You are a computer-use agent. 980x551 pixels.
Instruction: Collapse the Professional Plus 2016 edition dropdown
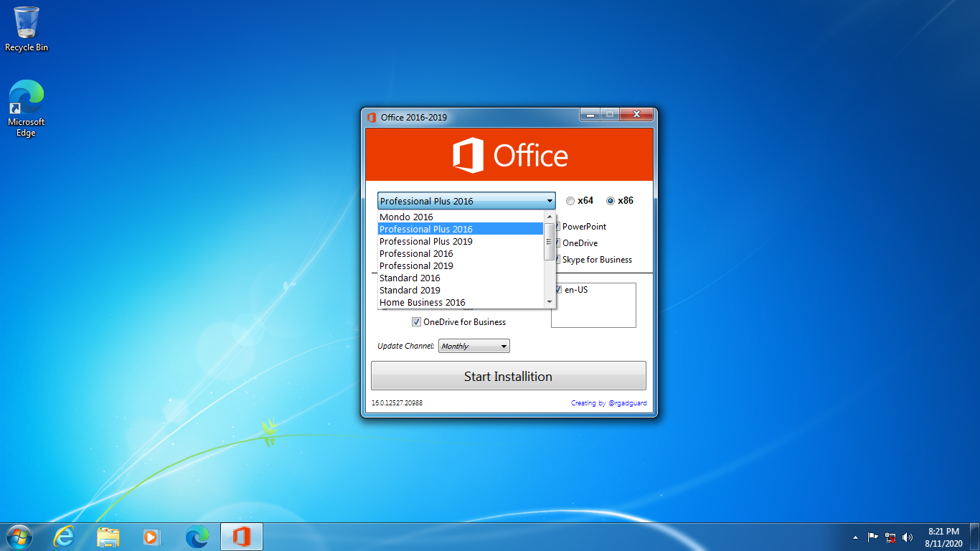[466, 201]
